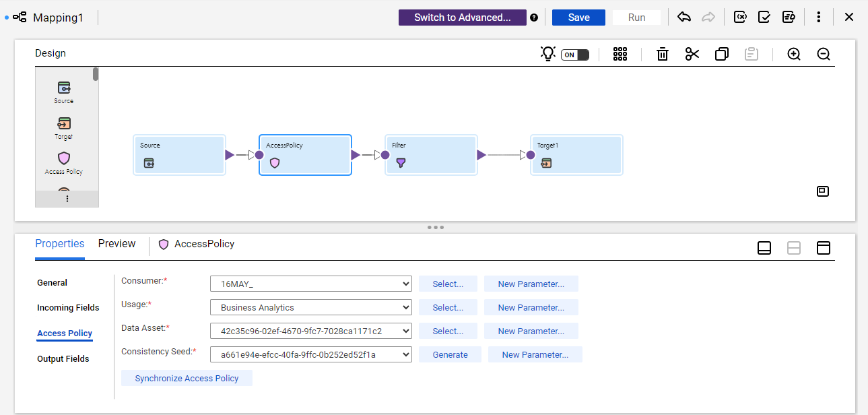Viewport: 868px width, 415px height.
Task: Click the Save button
Action: pos(578,18)
